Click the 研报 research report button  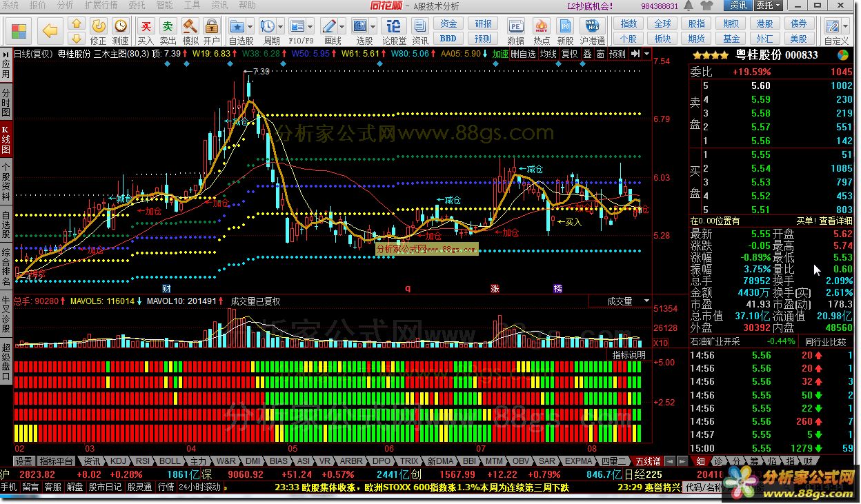(x=484, y=24)
